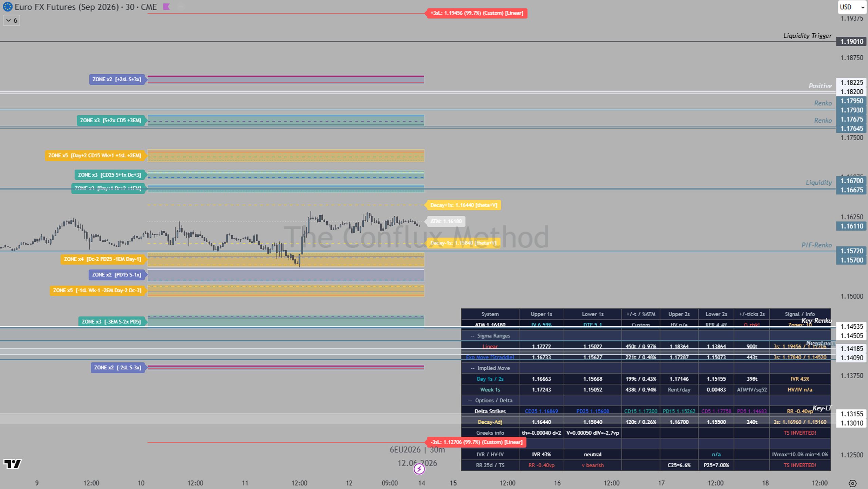Open chart settings gear on time axis
This screenshot has height=489, width=868.
point(852,483)
